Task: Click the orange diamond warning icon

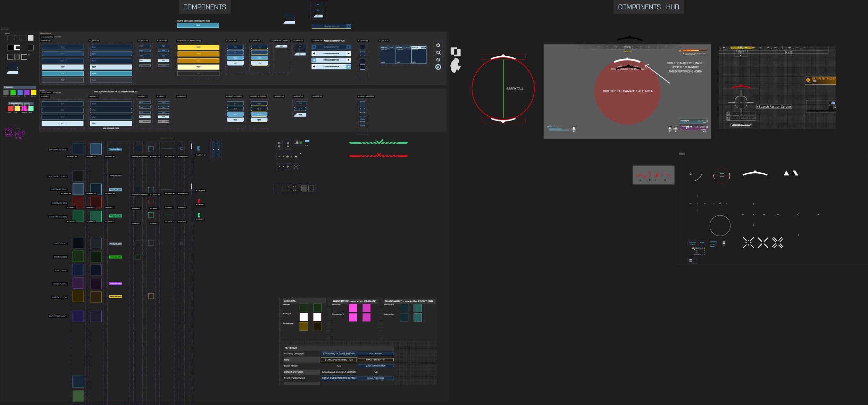Action: [x=808, y=80]
